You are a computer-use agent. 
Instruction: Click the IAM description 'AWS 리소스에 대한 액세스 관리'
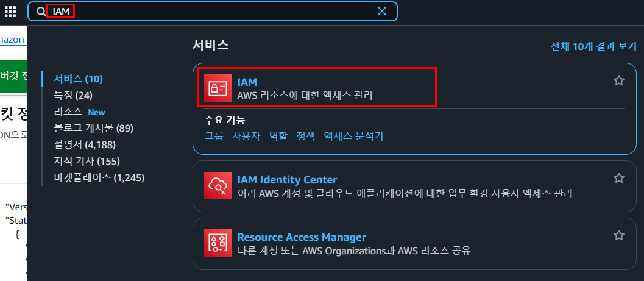(305, 96)
